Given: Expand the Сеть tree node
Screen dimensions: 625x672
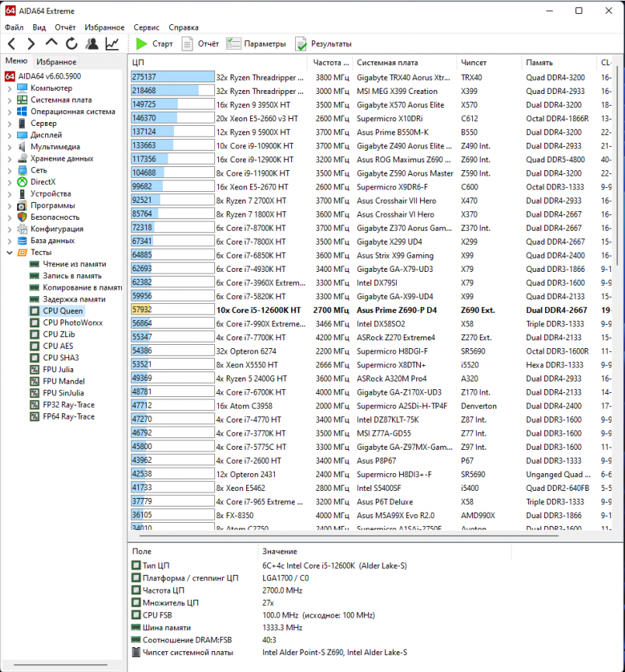Looking at the screenshot, I should (x=9, y=171).
